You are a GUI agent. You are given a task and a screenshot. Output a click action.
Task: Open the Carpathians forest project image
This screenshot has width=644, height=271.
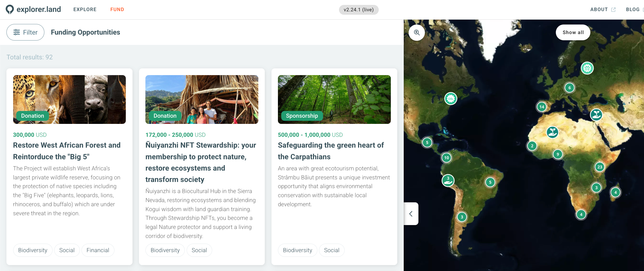pos(334,99)
